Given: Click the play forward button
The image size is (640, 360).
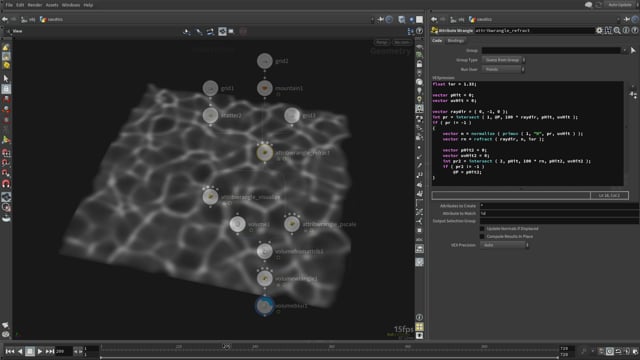Looking at the screenshot, I should point(40,351).
